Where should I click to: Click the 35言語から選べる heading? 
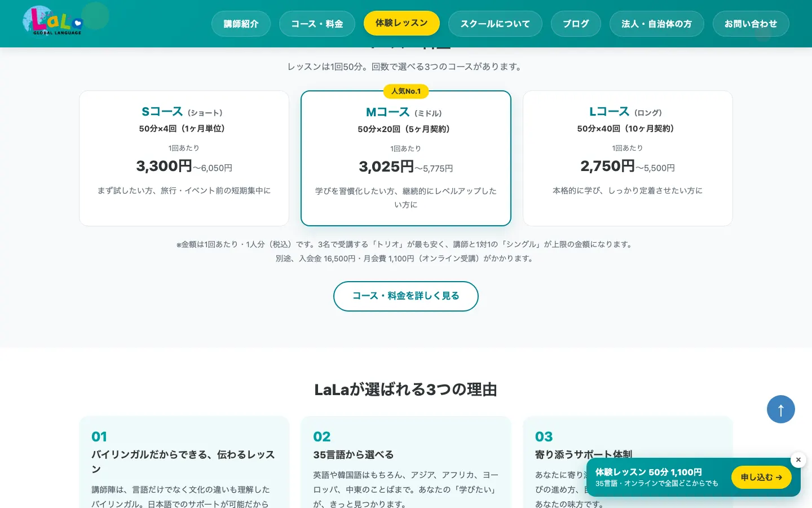(354, 455)
